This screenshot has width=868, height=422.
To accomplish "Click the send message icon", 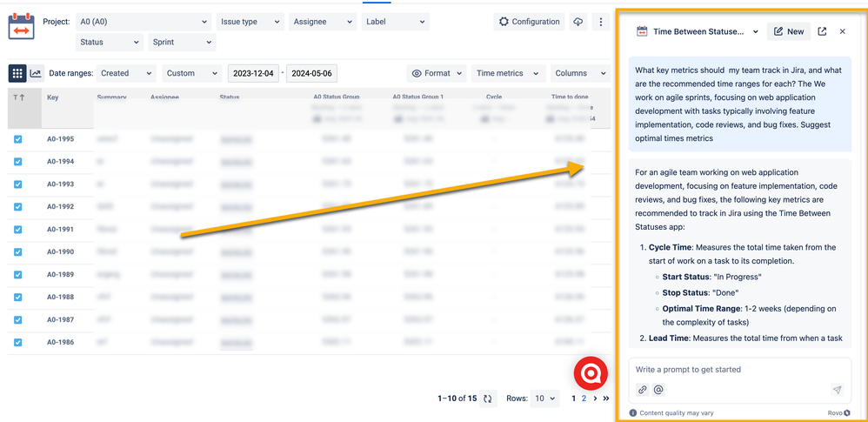I will click(838, 390).
